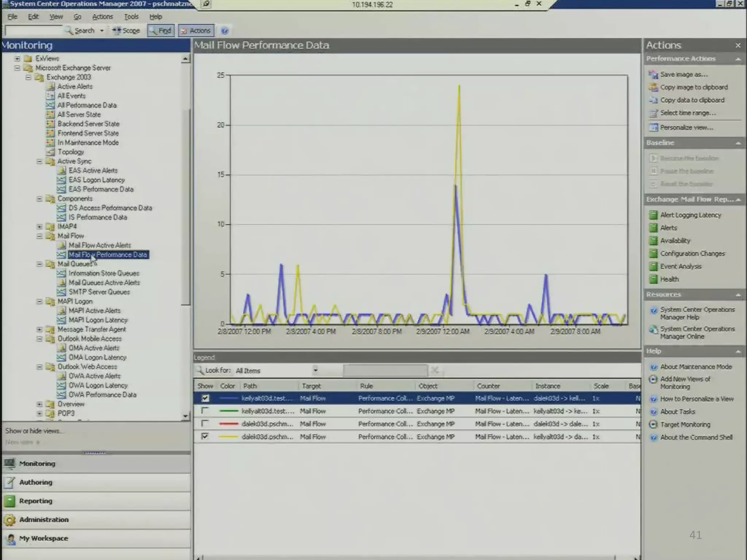Click the Save image as icon
This screenshot has height=560, width=747.
pos(653,75)
